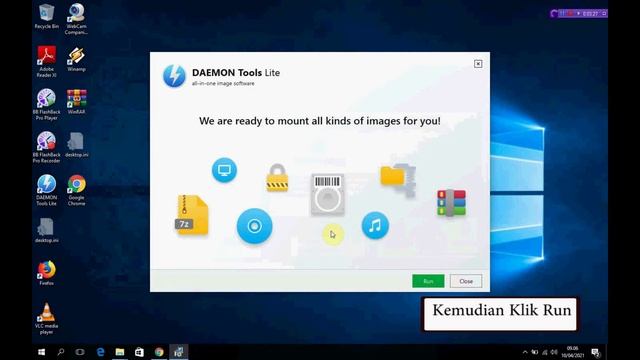Click the active installer taskbar icon
The image size is (640, 360).
click(178, 352)
